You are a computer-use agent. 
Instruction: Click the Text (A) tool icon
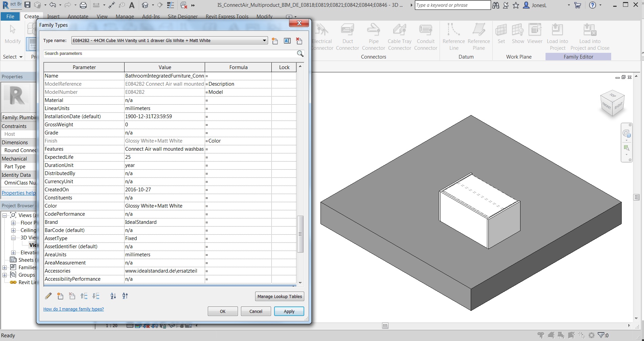pos(132,5)
